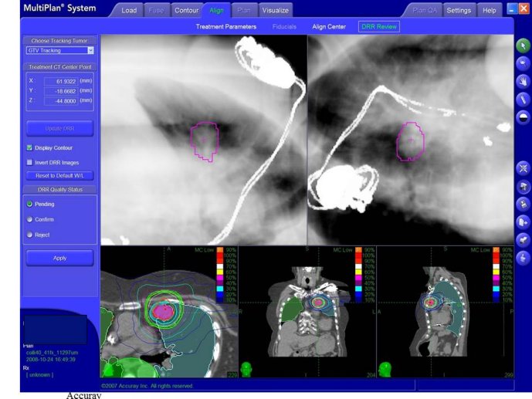Switch to the Contour tab

point(186,11)
